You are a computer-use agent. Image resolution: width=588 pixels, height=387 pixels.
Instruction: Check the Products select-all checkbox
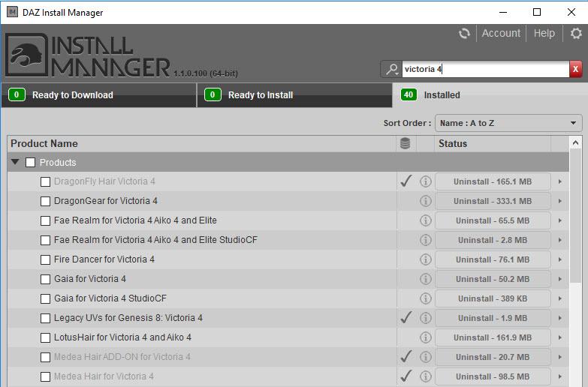[x=30, y=163]
